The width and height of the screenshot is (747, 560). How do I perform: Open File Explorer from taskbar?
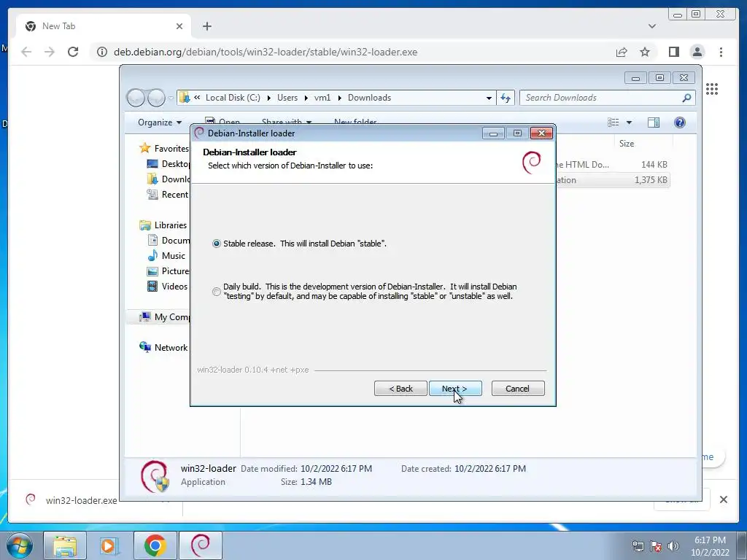point(65,545)
